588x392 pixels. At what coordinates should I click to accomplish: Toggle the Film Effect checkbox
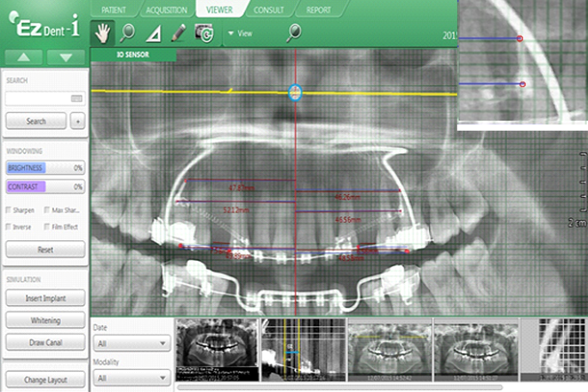point(47,227)
